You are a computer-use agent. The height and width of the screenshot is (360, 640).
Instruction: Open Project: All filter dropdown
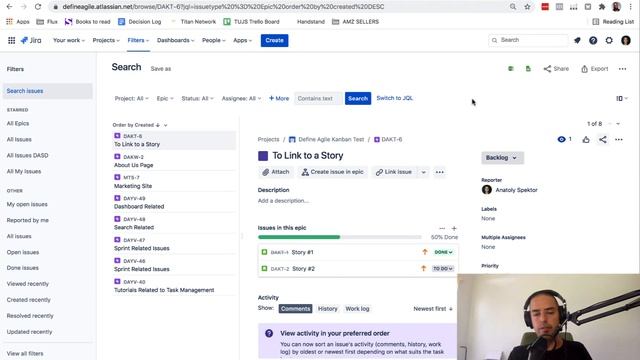tap(131, 98)
